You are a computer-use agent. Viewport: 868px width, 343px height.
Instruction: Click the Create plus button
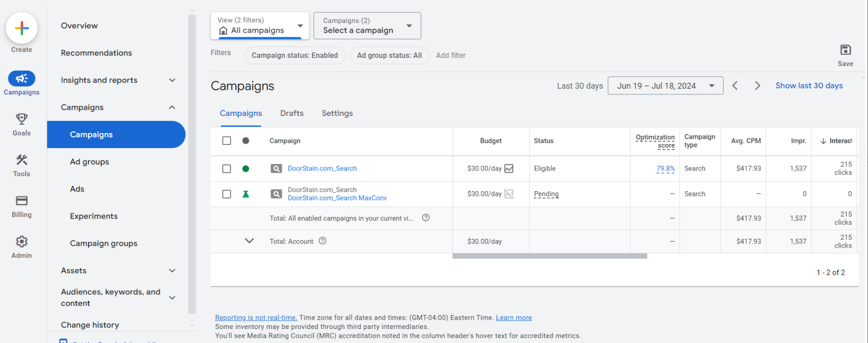tap(22, 29)
